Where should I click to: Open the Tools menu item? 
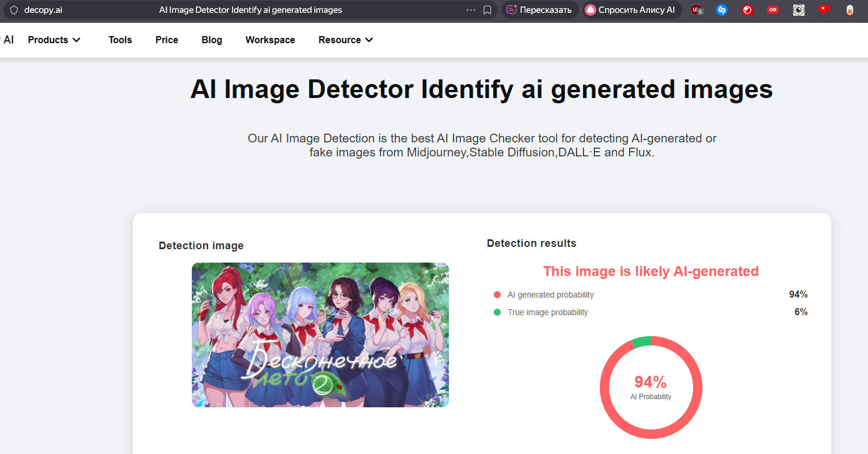120,40
